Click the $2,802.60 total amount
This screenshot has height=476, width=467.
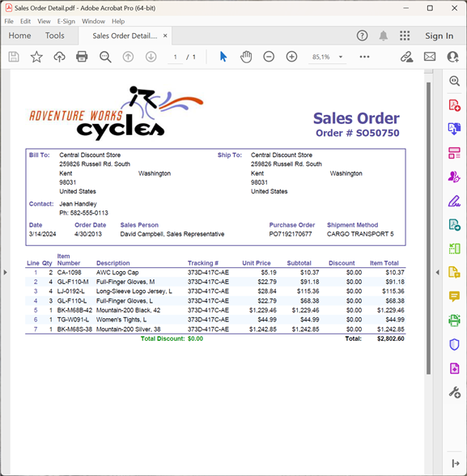391,338
